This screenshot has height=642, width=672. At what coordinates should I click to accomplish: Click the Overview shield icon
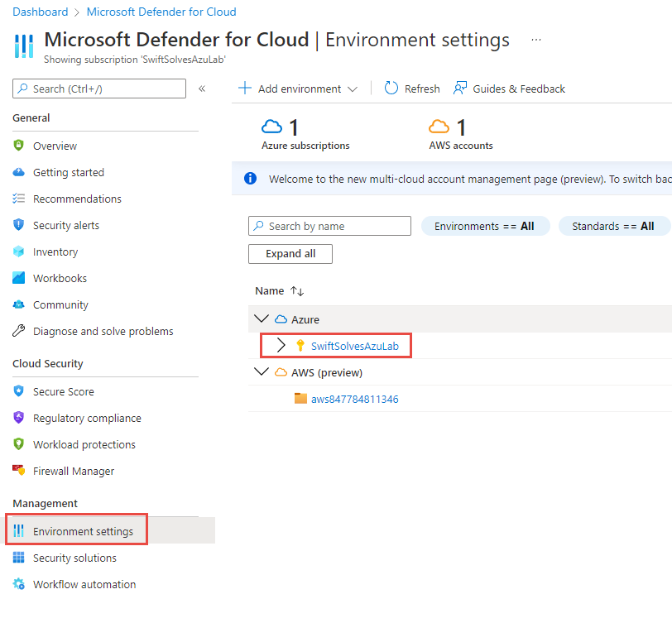(18, 146)
